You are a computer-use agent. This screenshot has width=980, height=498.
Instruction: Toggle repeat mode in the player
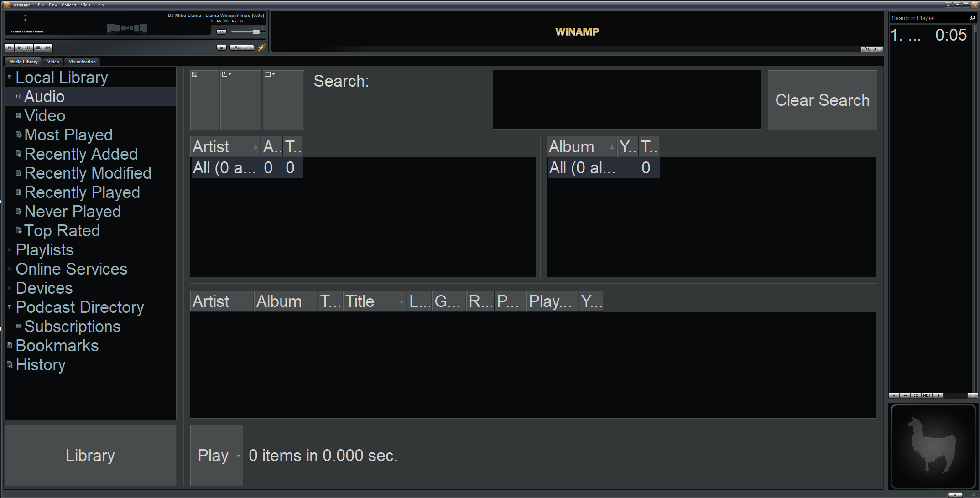pyautogui.click(x=248, y=47)
